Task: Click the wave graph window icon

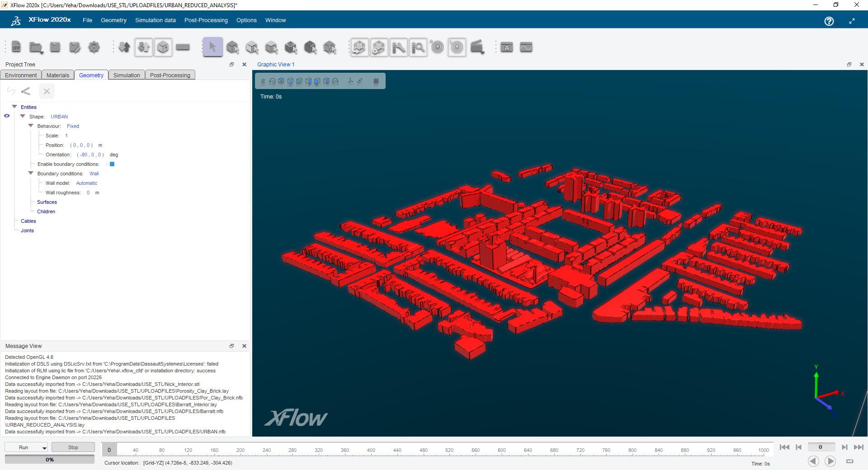Action: point(526,47)
